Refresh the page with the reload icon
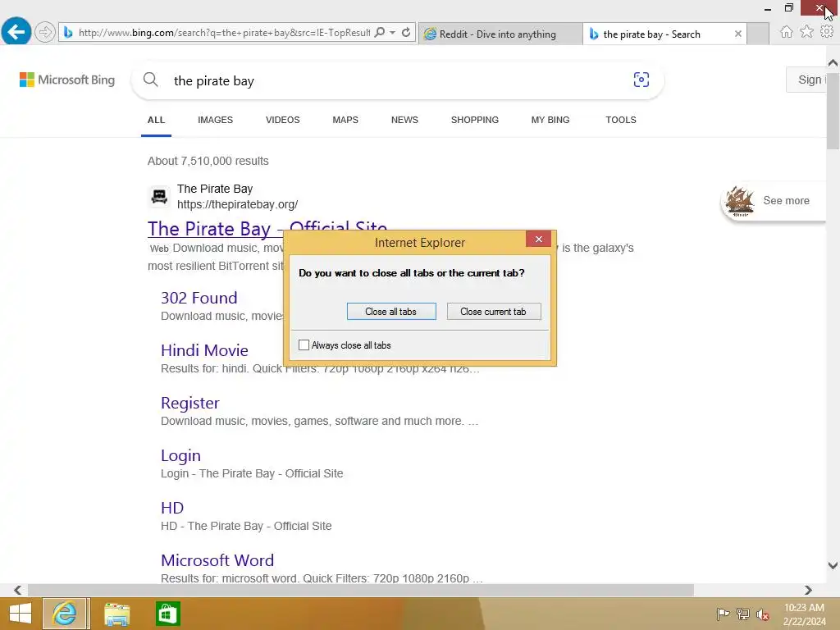Viewport: 840px width, 630px height. (406, 32)
